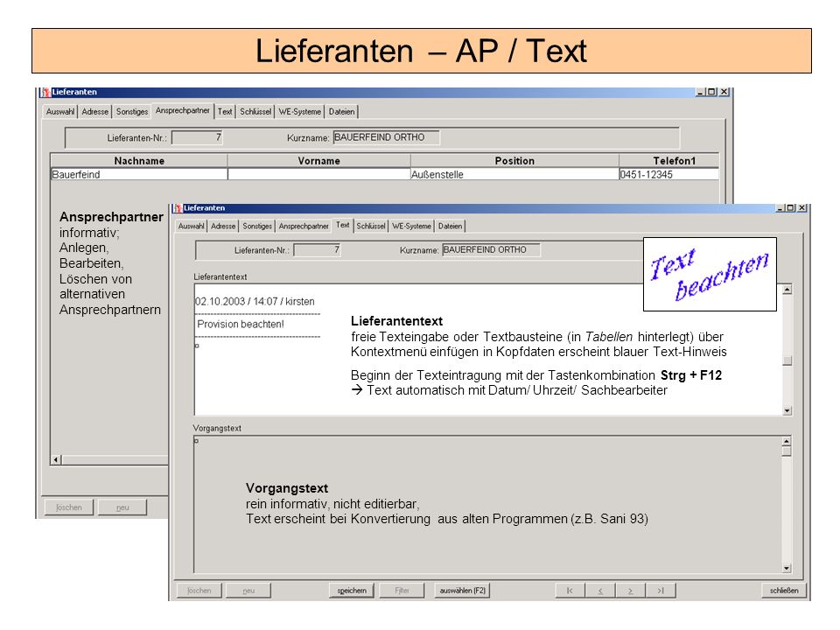Viewport: 840px width, 630px height.
Task: Jump to last record with the >| button
Action: (661, 591)
